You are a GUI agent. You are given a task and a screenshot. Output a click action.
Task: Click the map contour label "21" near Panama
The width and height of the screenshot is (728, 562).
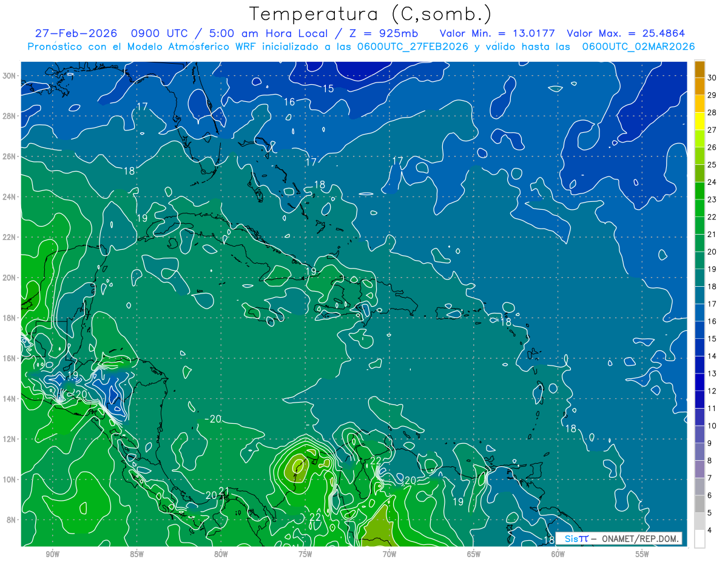click(224, 492)
